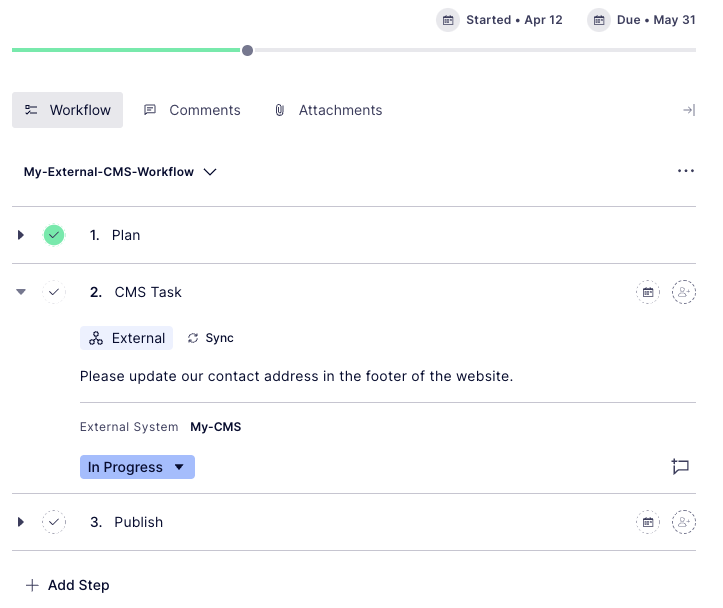The height and width of the screenshot is (608, 723).
Task: Assign a user to CMS Task
Action: pyautogui.click(x=684, y=292)
